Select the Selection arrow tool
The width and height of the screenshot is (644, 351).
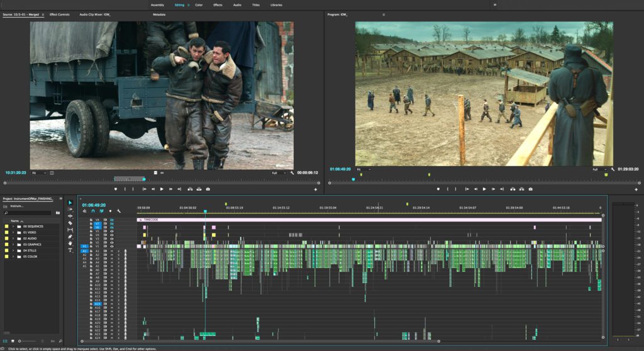[70, 203]
